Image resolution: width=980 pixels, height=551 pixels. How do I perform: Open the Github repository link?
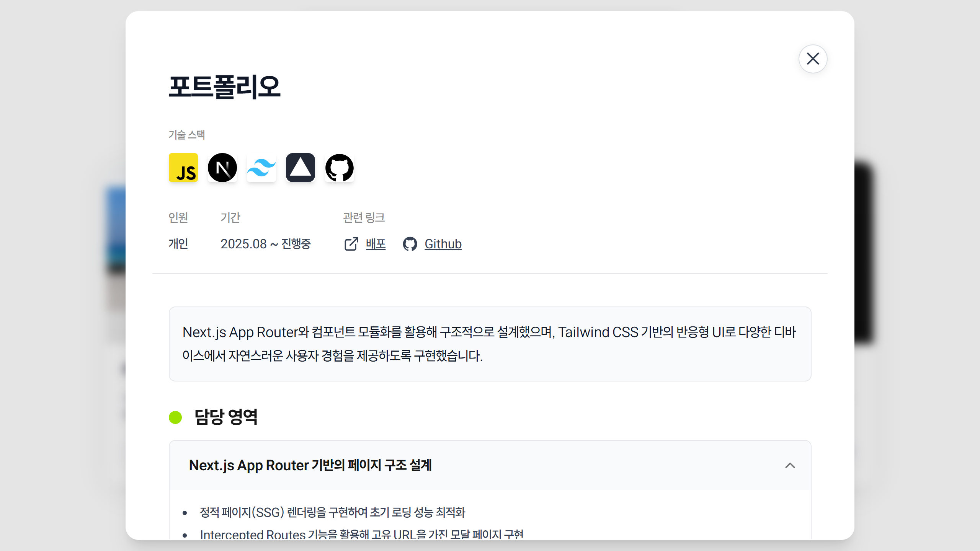[443, 244]
